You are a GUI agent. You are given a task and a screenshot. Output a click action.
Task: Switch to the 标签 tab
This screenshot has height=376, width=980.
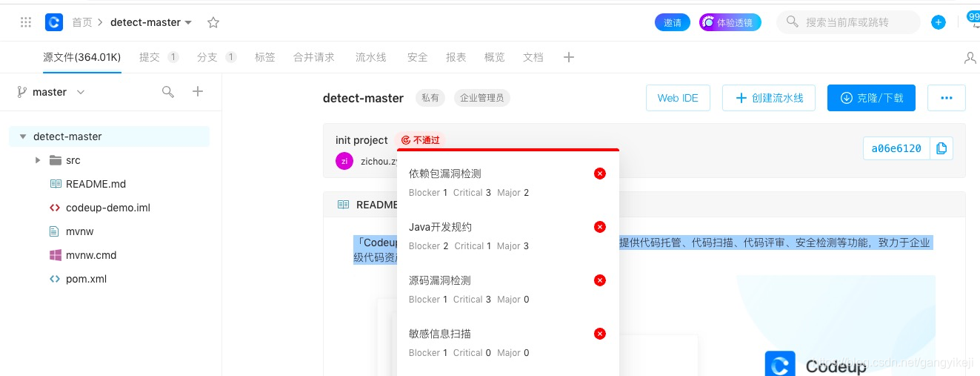(x=265, y=57)
